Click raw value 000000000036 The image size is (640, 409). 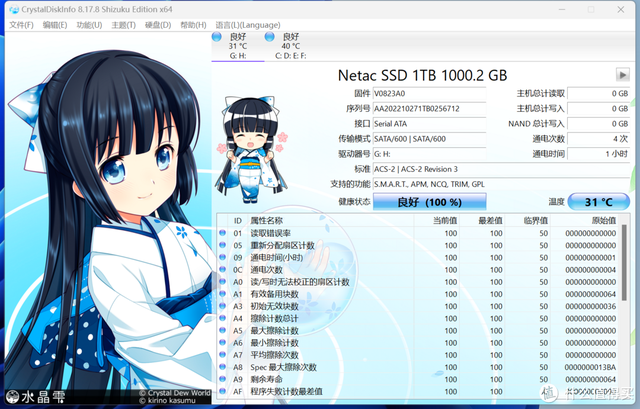(590, 306)
